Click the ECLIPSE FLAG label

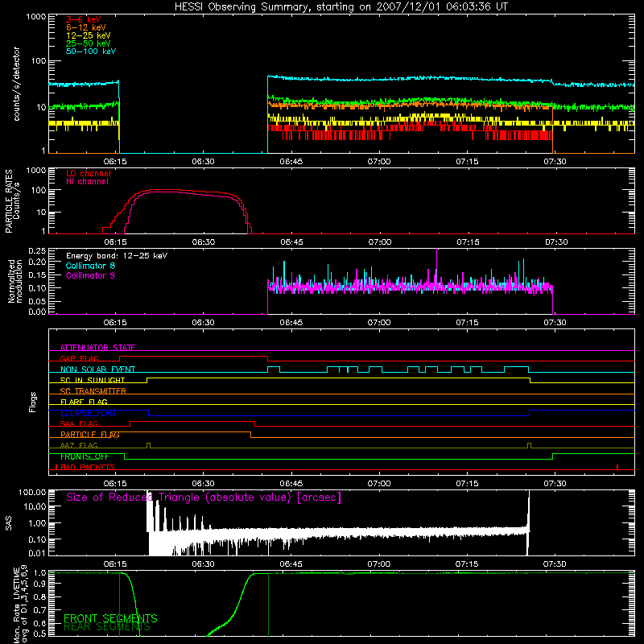click(88, 413)
